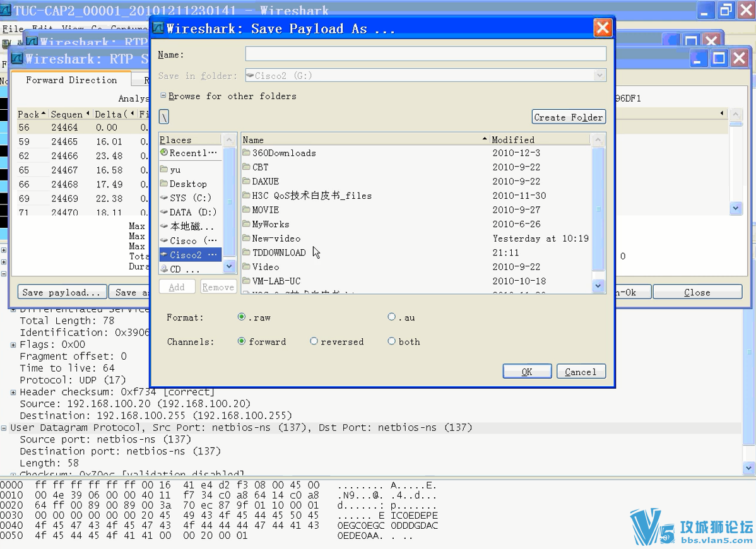Select both channels radio button

(392, 341)
